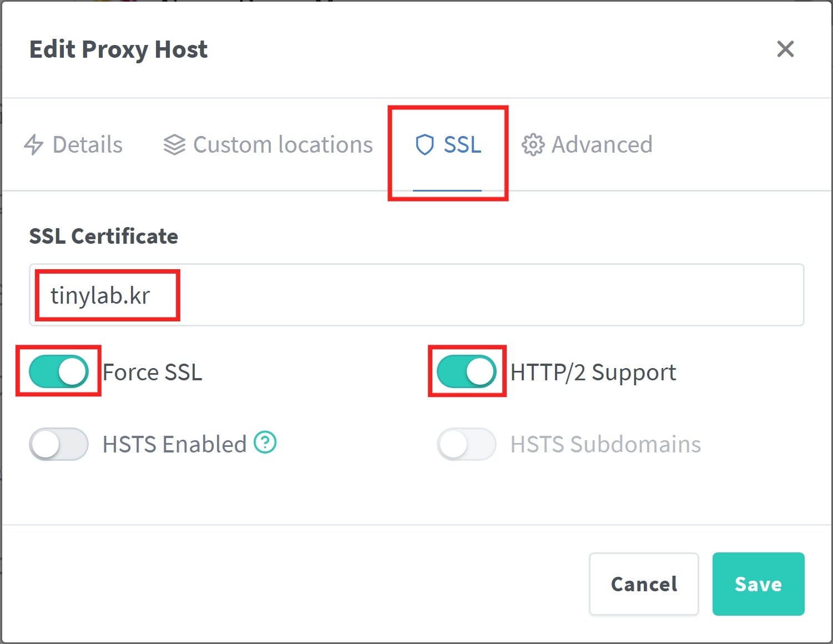The image size is (833, 644).
Task: Go to the Advanced tab
Action: click(602, 145)
